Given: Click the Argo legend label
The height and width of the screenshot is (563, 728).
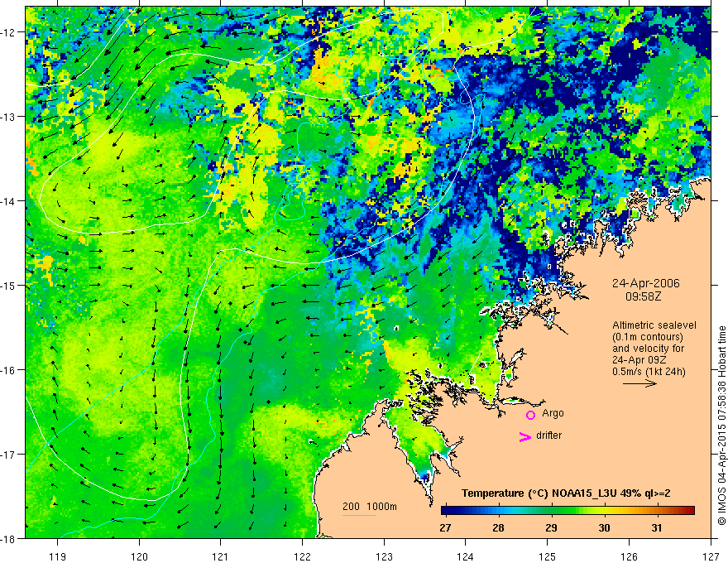Looking at the screenshot, I should pyautogui.click(x=553, y=413).
